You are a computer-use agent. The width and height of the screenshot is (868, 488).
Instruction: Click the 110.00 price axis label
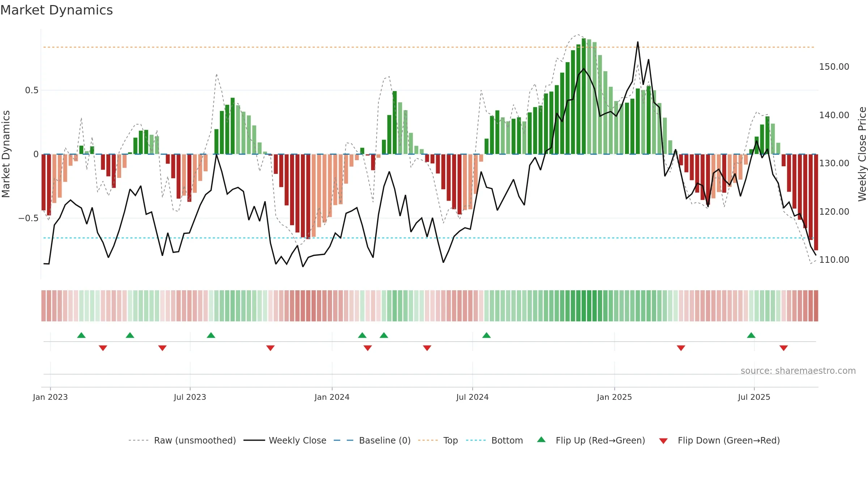pyautogui.click(x=834, y=260)
